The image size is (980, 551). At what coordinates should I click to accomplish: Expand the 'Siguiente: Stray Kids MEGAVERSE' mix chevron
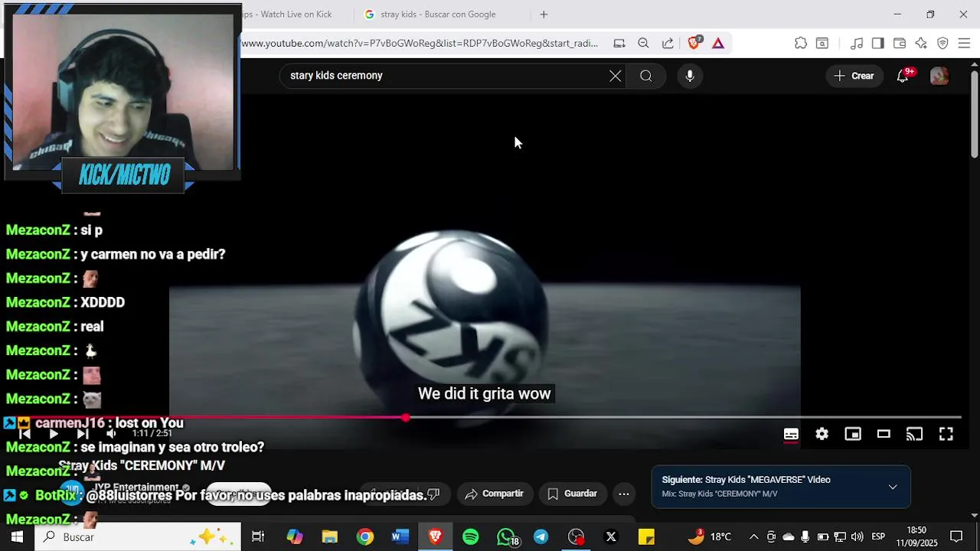[893, 487]
